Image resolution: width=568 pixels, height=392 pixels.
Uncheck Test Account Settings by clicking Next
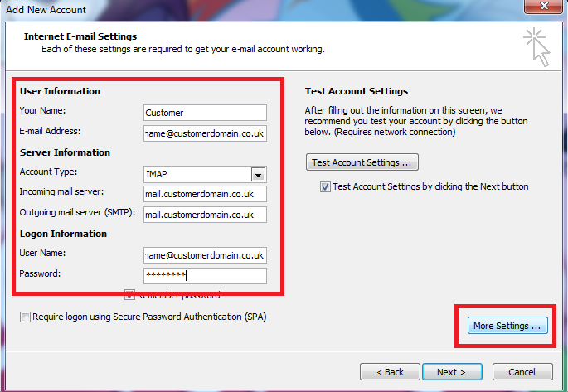tap(325, 187)
